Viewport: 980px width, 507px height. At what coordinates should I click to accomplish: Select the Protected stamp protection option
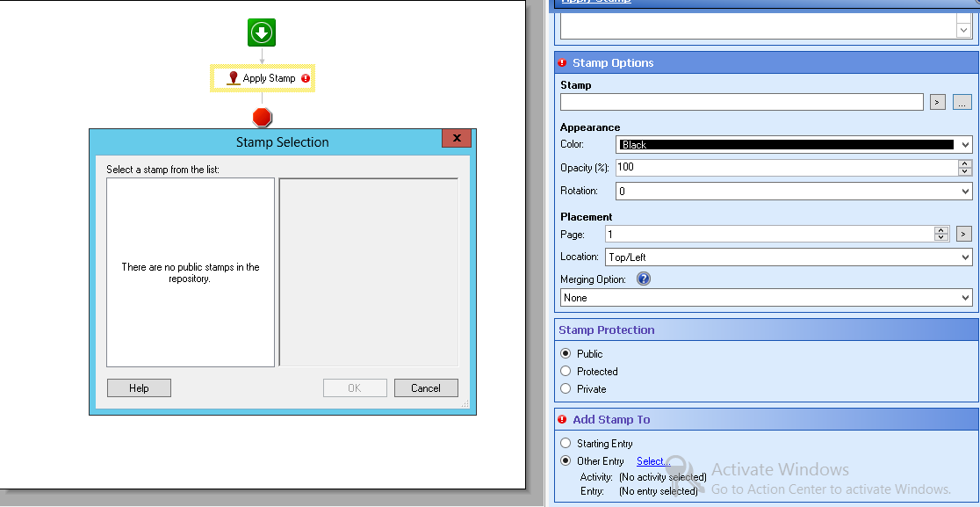point(566,371)
